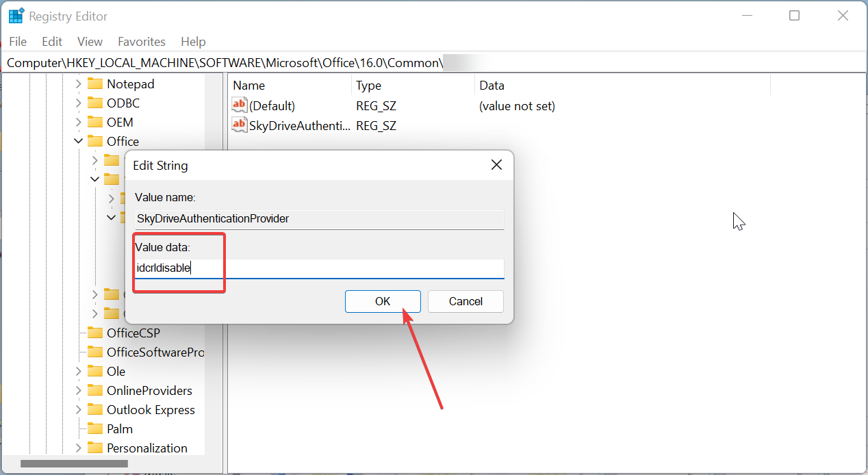Select the Notepad tree label
Image resolution: width=868 pixels, height=475 pixels.
(131, 84)
